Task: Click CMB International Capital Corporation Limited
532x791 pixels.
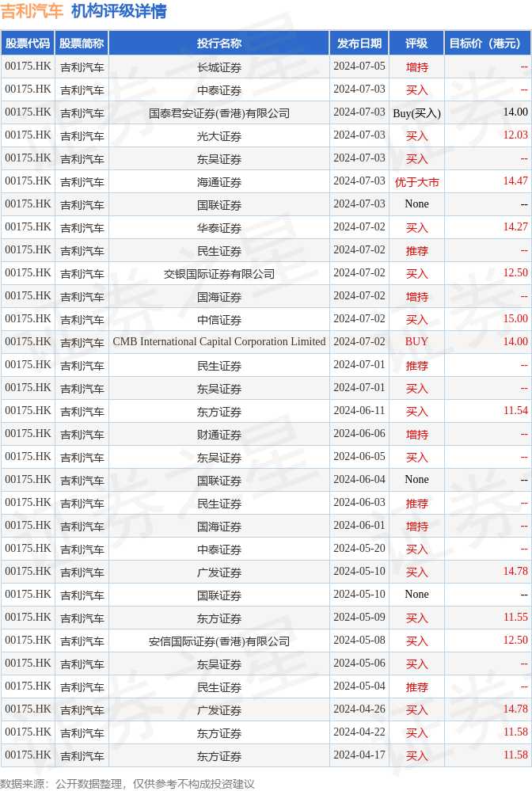Action: coord(218,341)
